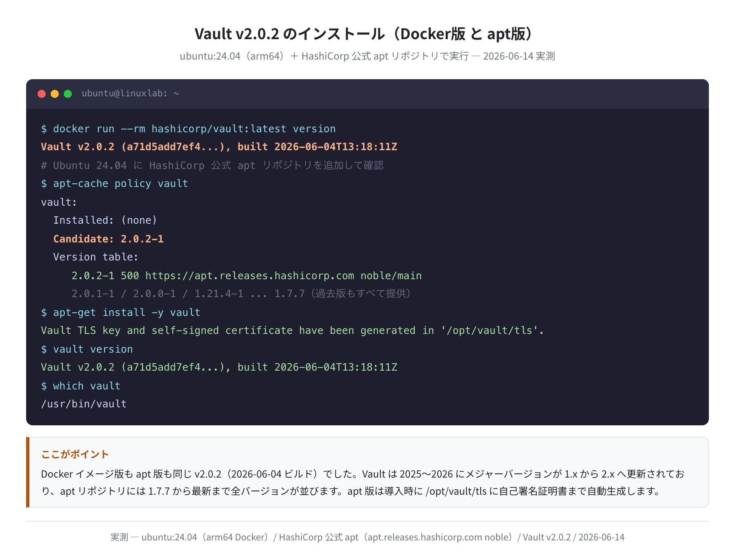Click the ここがポイント callout heading
The image size is (735, 560).
coord(75,454)
